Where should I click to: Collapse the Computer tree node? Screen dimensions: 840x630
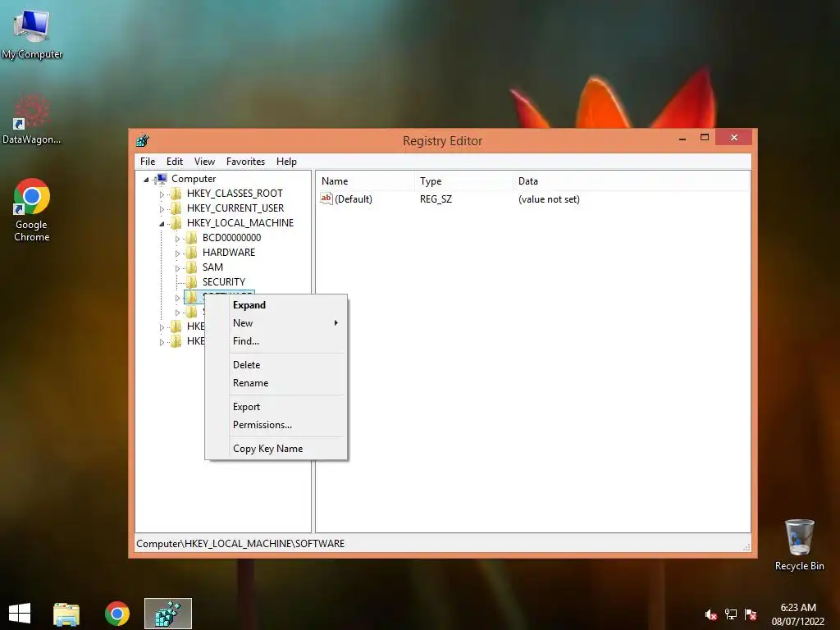click(x=146, y=180)
